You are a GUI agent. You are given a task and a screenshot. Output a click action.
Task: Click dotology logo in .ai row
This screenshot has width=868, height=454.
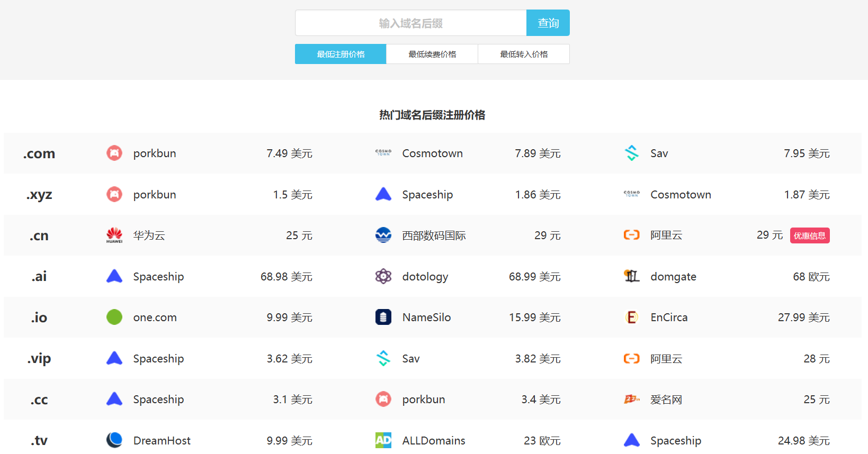tap(383, 276)
